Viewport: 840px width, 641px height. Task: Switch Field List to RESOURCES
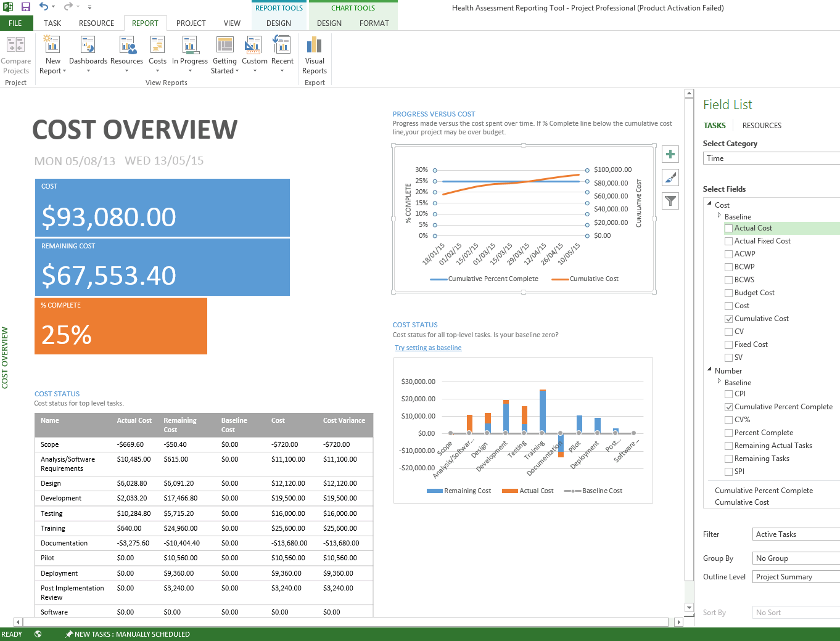point(762,125)
